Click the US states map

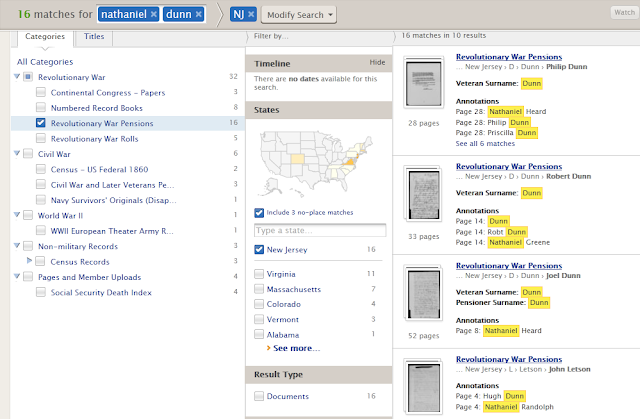[x=317, y=163]
